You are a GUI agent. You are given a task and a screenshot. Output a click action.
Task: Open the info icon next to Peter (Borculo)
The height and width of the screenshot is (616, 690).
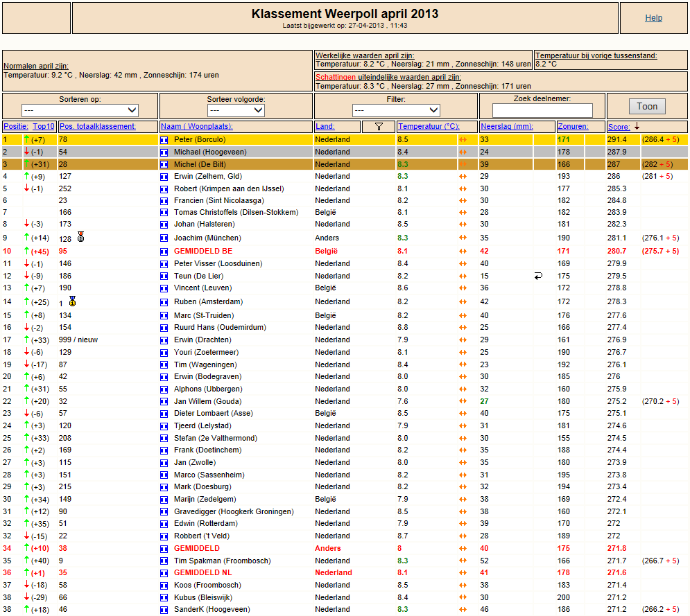164,140
